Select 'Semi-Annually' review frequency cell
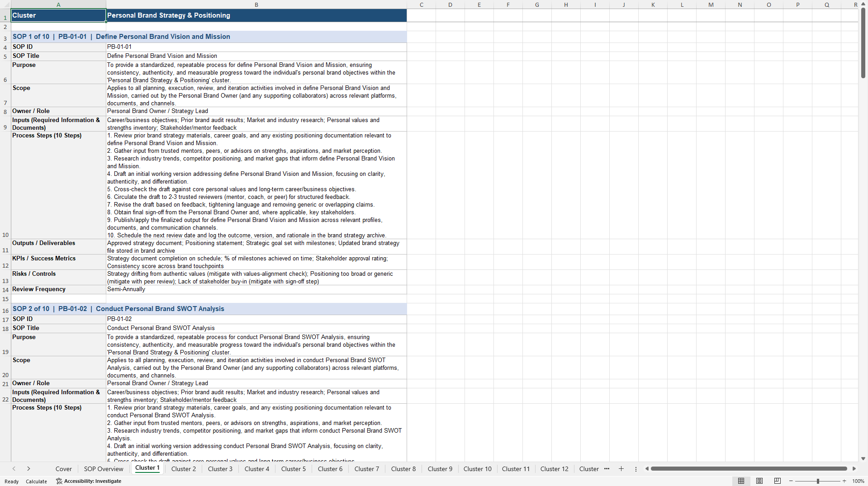This screenshot has width=868, height=486. 256,289
